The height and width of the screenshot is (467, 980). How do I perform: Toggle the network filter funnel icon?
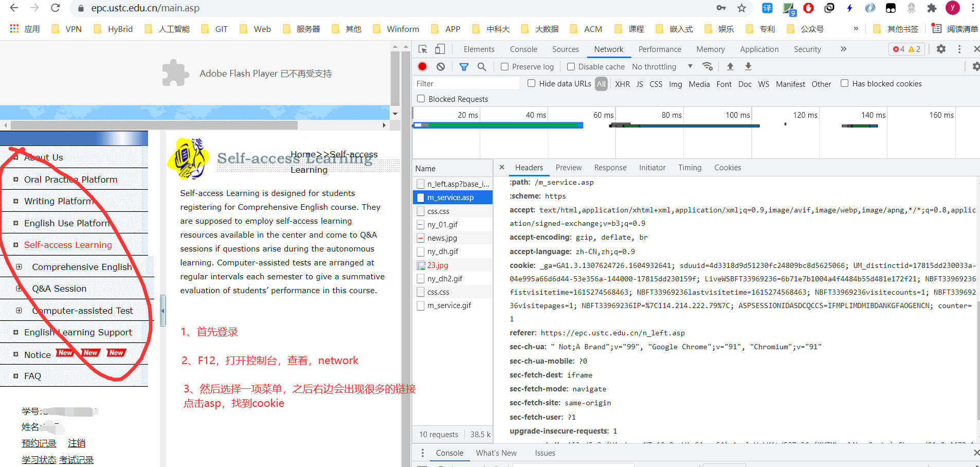(464, 66)
